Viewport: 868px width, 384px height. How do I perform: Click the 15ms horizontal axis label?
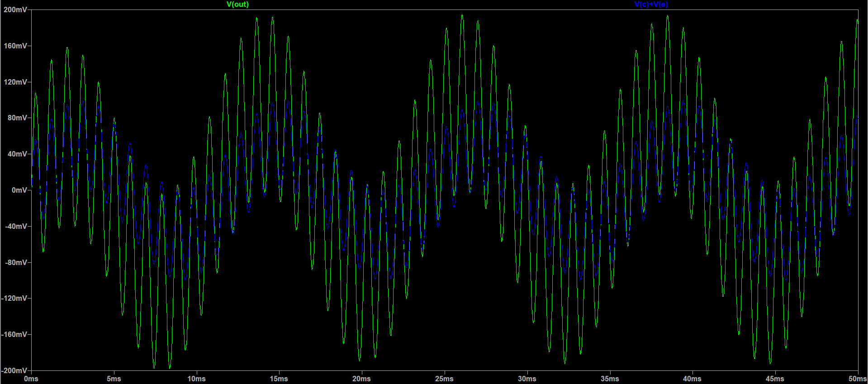pyautogui.click(x=279, y=379)
